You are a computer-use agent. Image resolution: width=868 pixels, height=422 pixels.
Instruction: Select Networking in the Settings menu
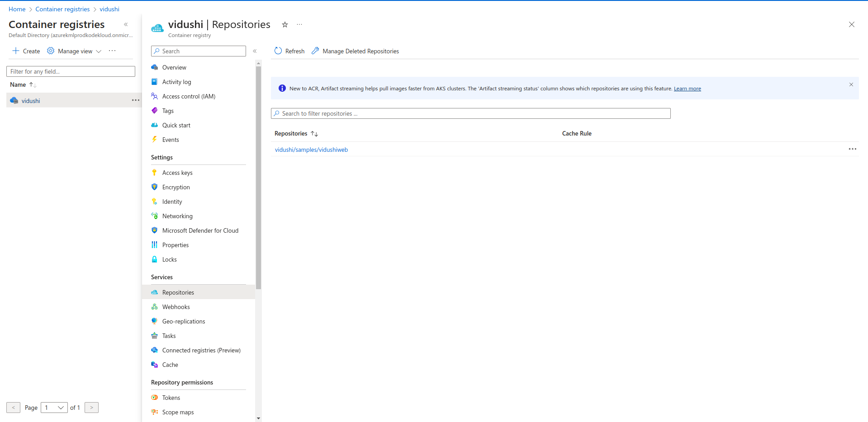point(177,216)
